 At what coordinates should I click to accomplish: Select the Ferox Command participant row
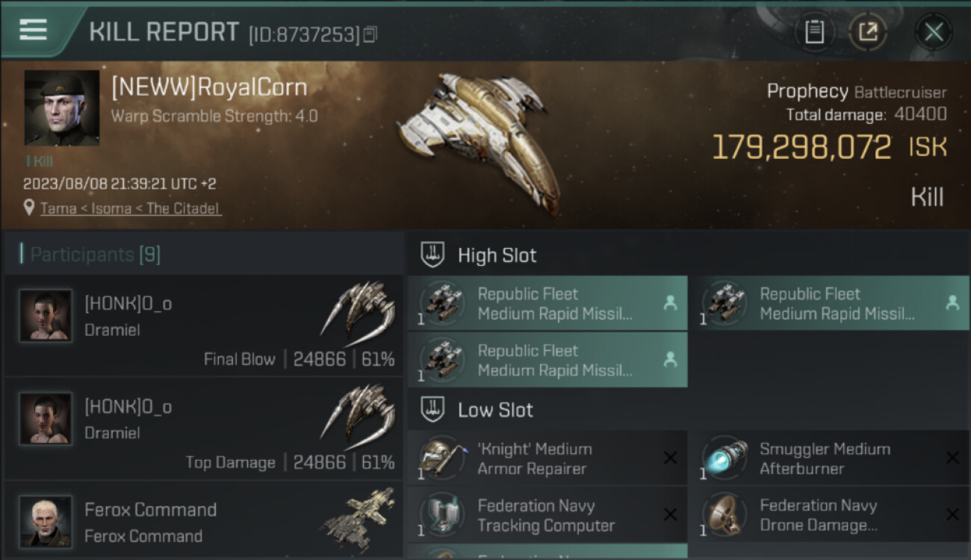click(203, 523)
